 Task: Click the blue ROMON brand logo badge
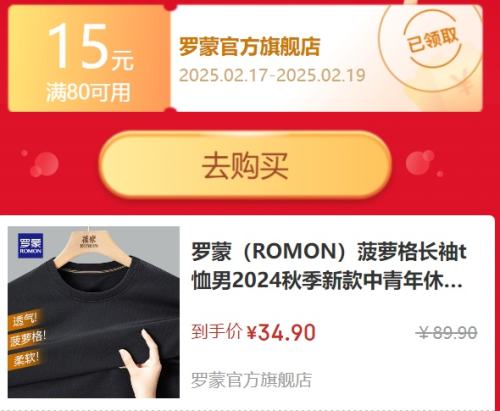point(30,246)
